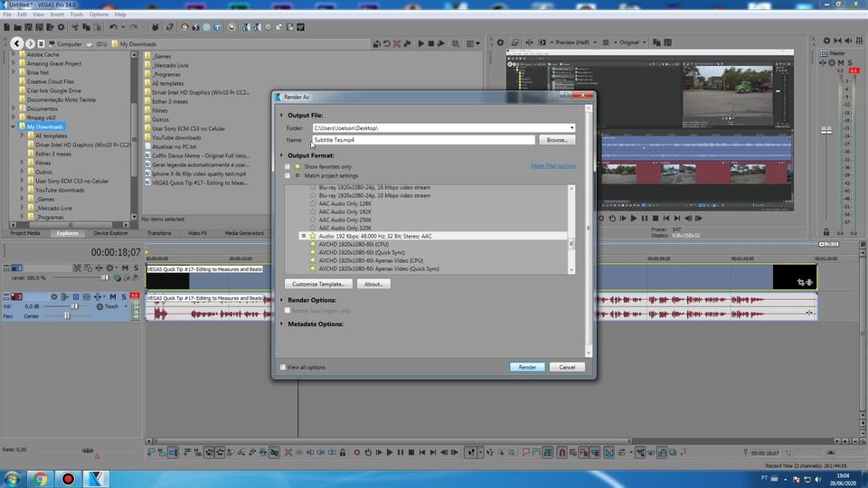Solo video track 1

(136, 267)
